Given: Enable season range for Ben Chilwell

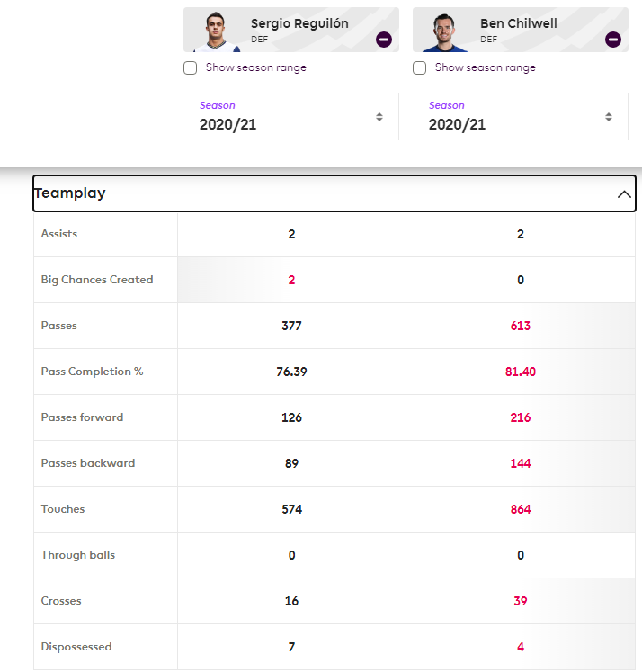Looking at the screenshot, I should pyautogui.click(x=419, y=67).
